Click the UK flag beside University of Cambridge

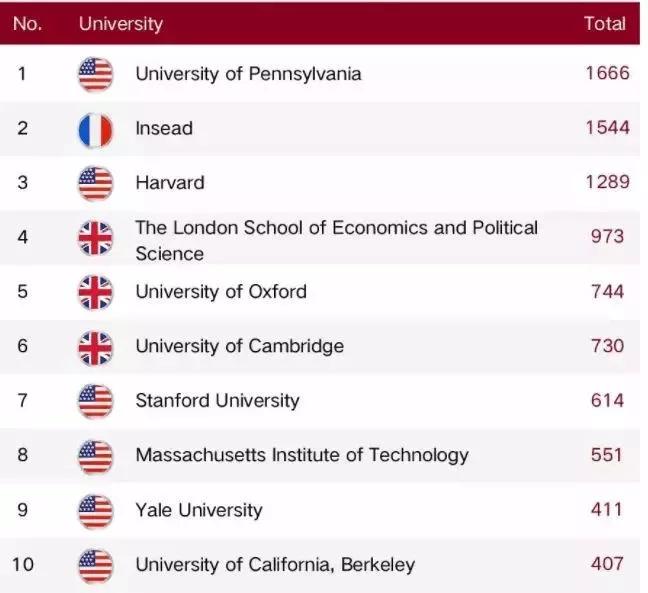[96, 347]
